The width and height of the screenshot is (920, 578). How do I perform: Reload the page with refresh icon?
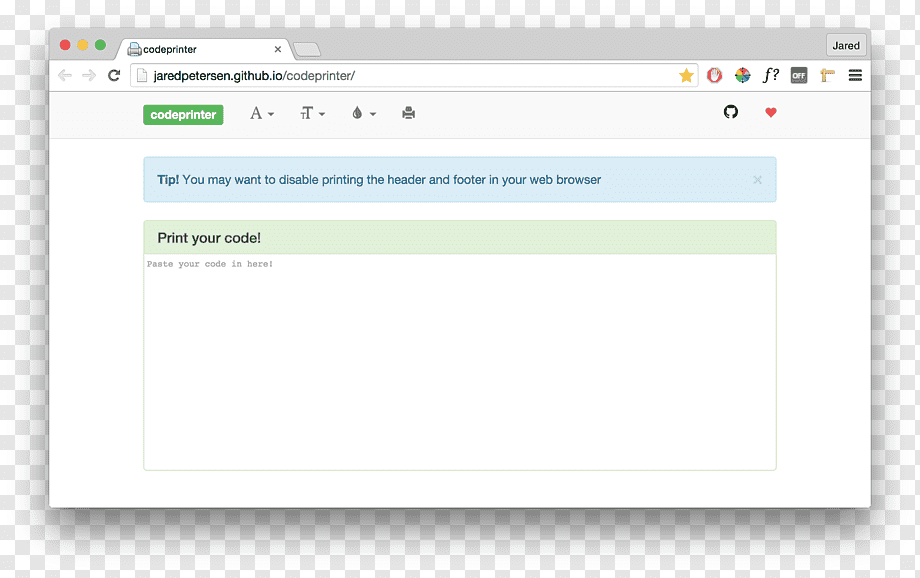click(x=114, y=75)
